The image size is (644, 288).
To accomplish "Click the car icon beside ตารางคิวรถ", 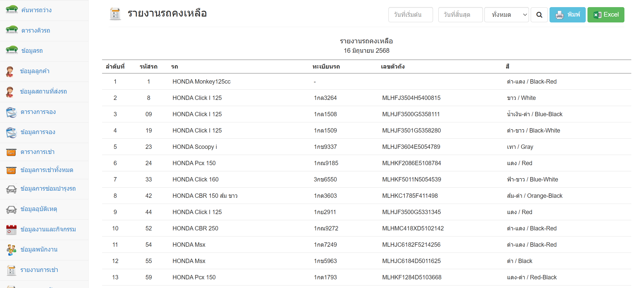I will click(x=12, y=30).
